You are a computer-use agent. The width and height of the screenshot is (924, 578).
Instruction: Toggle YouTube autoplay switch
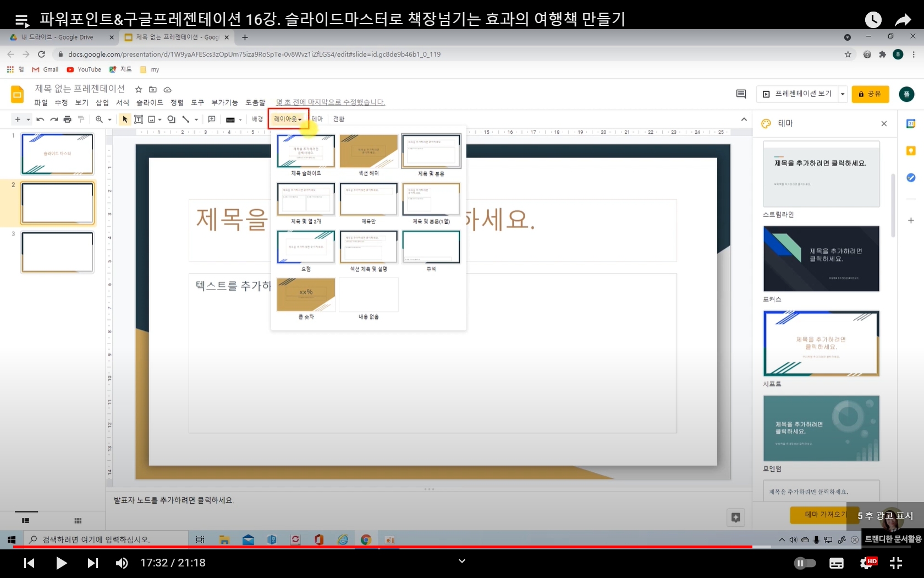click(805, 563)
